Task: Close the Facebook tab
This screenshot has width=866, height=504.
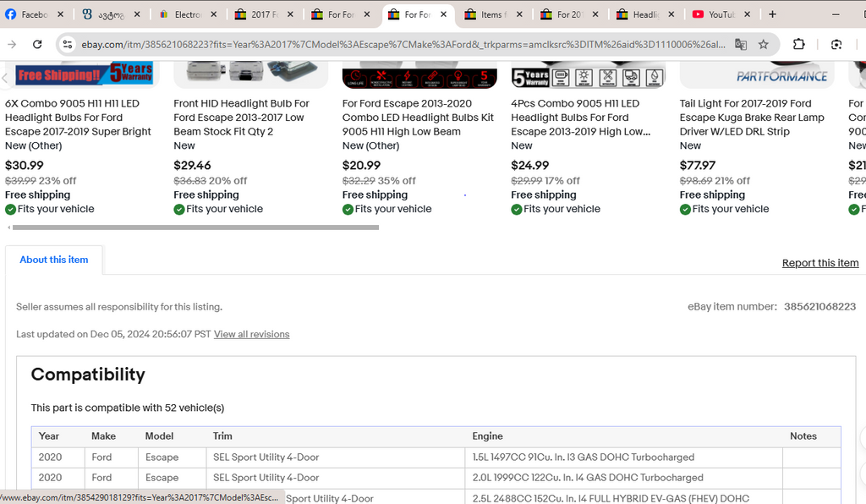Action: (60, 14)
